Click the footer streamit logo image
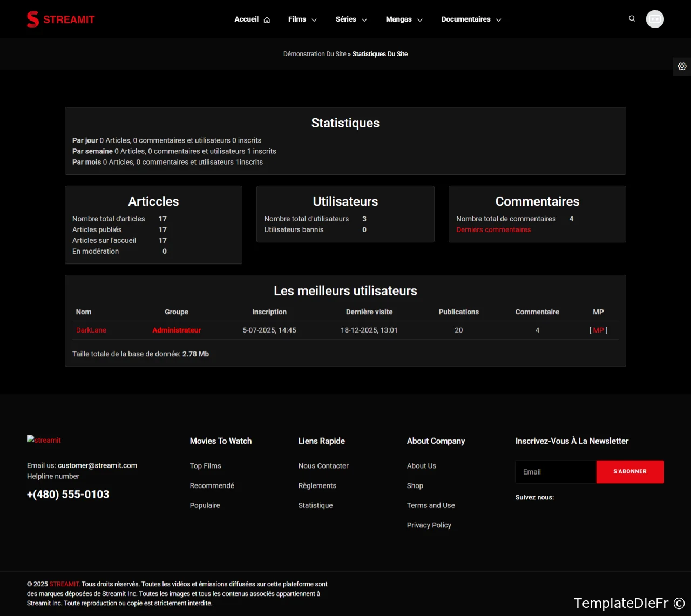 pos(44,440)
